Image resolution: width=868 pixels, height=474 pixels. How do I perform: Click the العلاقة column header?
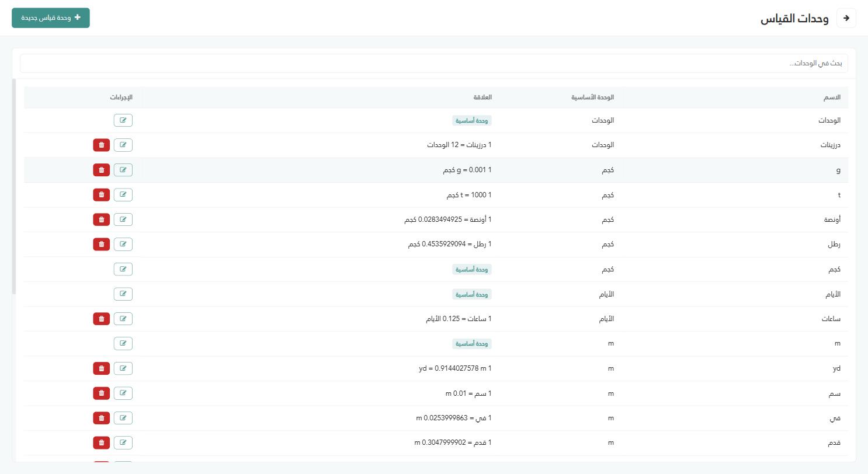(482, 97)
